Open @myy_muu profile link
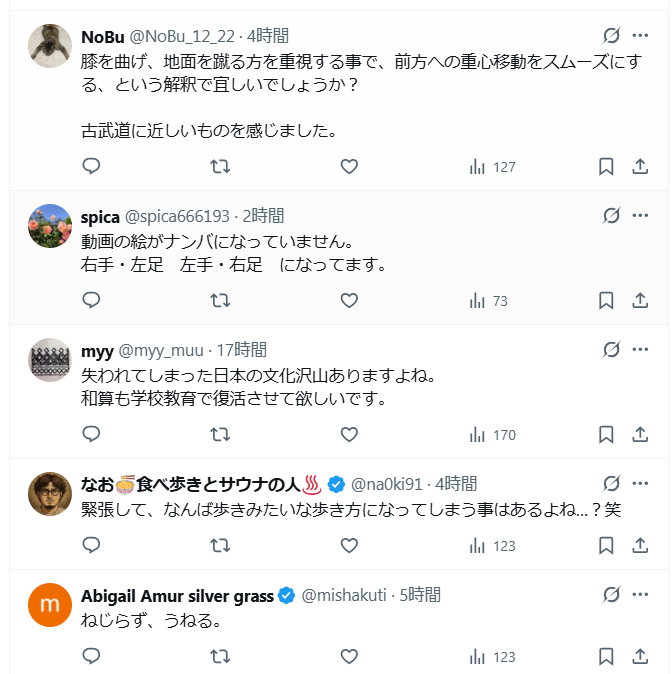Screen dimensions: 672x674 (161, 350)
